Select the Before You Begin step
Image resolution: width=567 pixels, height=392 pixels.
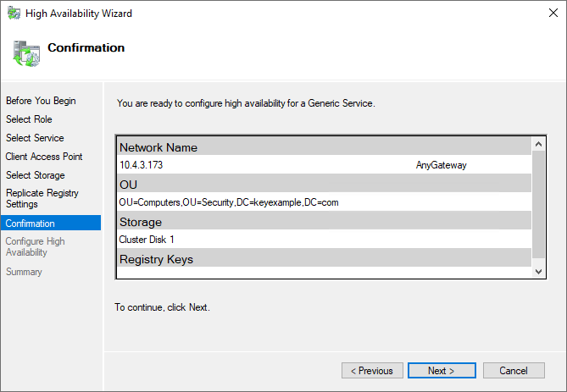41,101
